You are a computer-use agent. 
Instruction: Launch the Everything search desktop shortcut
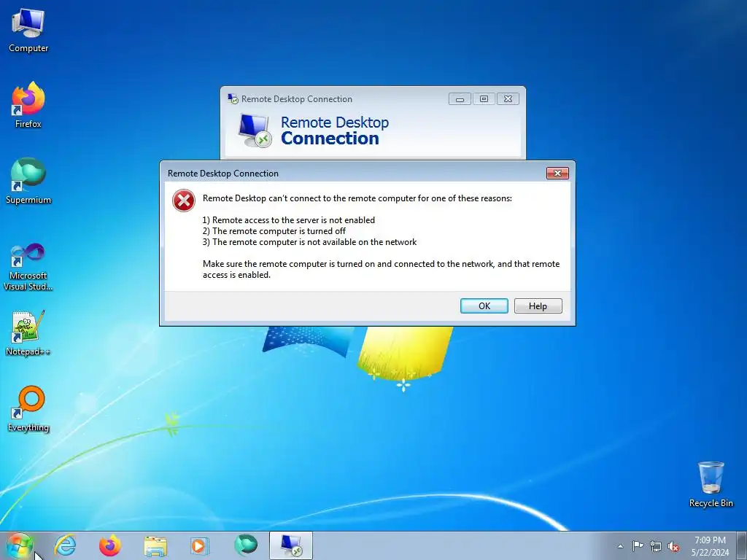click(28, 409)
